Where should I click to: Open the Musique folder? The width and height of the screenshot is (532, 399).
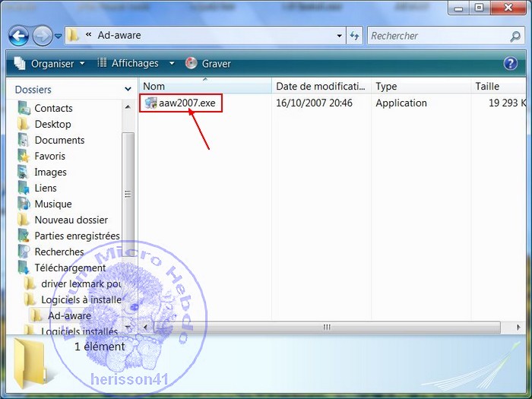click(x=53, y=204)
